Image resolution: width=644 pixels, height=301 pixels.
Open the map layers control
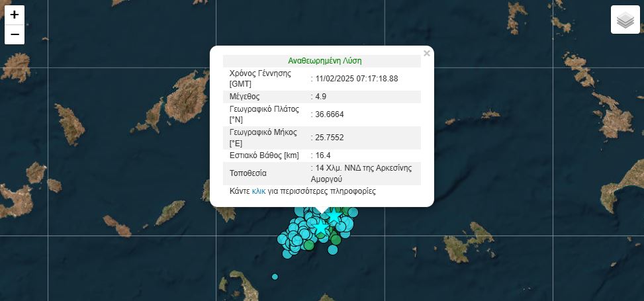point(625,20)
